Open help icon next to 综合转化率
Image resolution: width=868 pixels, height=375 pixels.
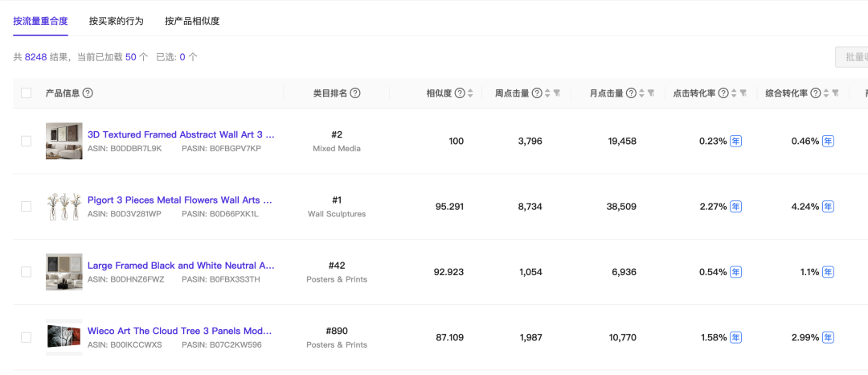pos(816,93)
